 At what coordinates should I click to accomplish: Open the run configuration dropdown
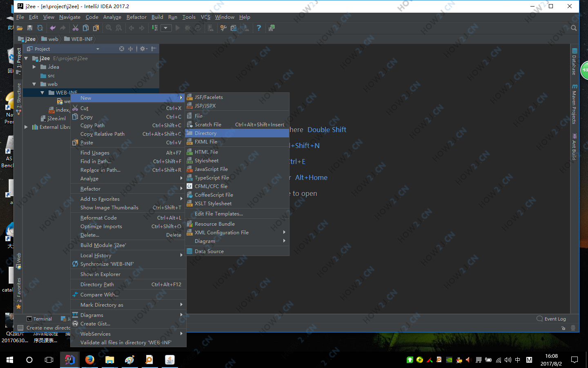click(166, 28)
